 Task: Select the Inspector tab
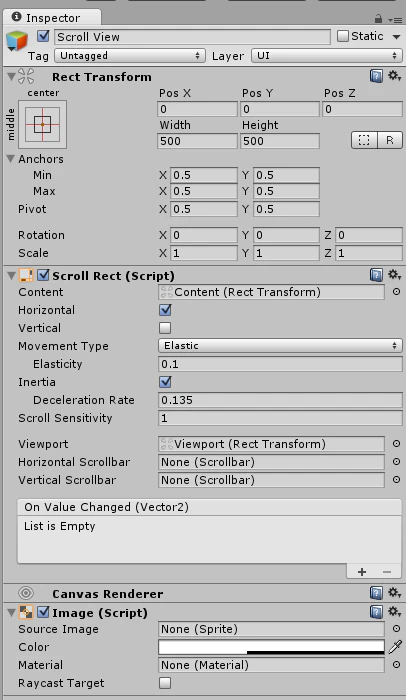pos(52,18)
